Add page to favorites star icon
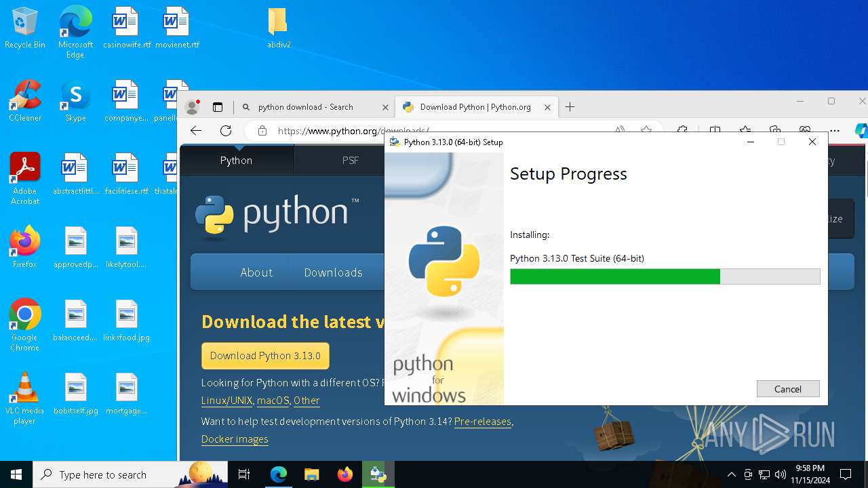868x488 pixels. [x=646, y=130]
